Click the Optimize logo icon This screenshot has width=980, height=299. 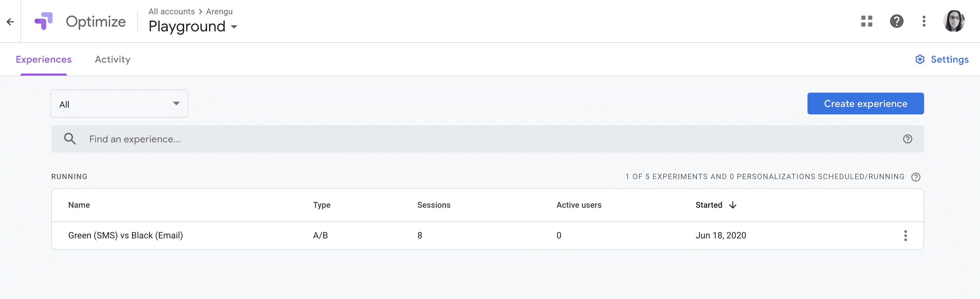point(43,21)
